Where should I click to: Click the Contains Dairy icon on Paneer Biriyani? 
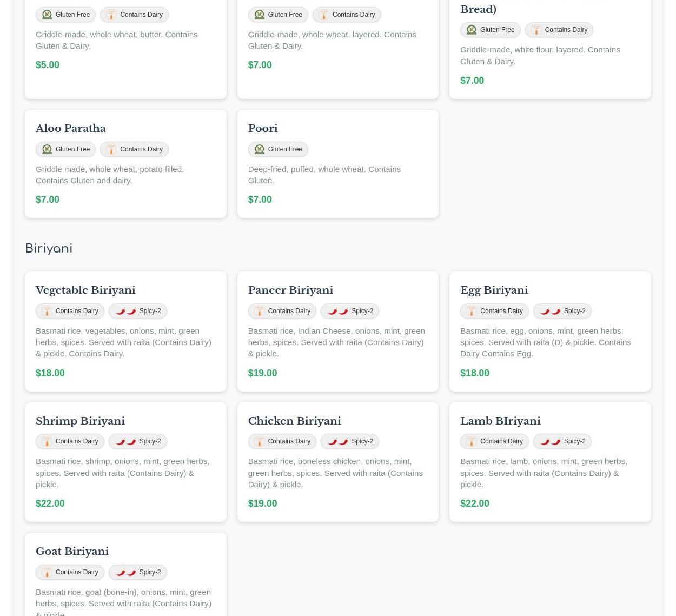pos(260,311)
